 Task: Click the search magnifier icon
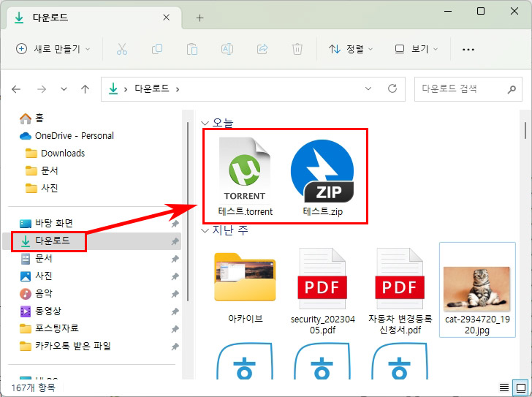pyautogui.click(x=512, y=89)
